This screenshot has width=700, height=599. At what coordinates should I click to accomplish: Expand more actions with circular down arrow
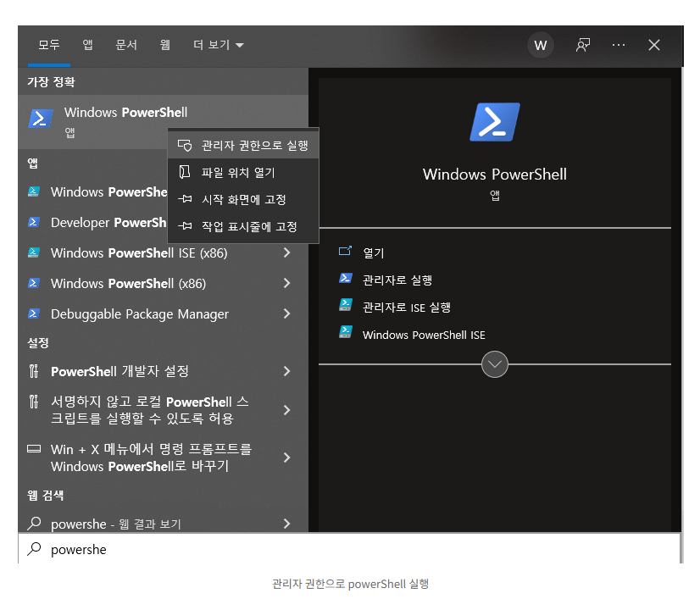point(495,364)
